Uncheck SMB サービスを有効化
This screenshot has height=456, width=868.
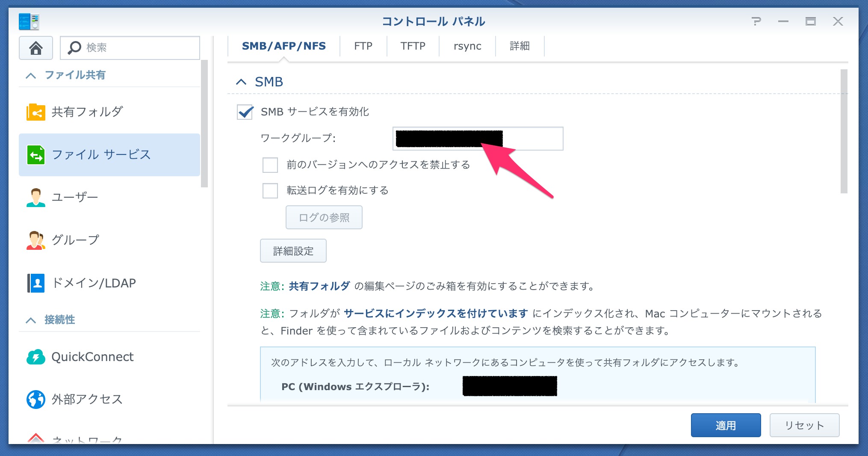coord(245,112)
